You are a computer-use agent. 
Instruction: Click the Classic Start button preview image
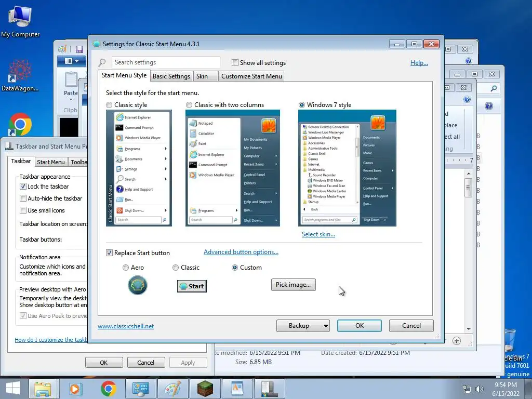click(192, 286)
